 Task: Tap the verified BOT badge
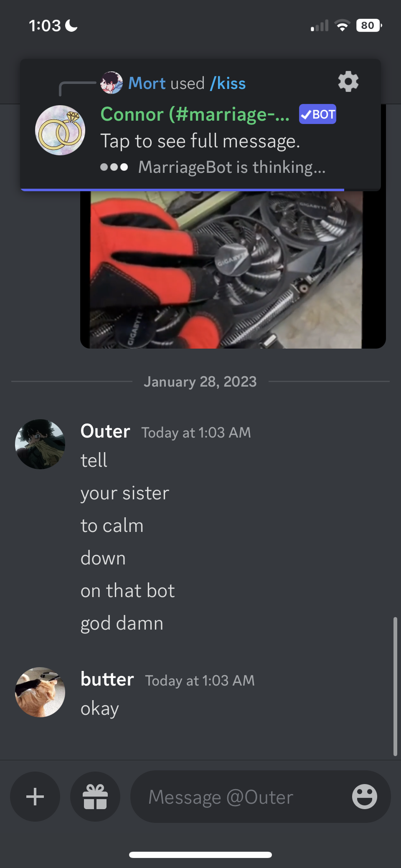click(x=317, y=114)
